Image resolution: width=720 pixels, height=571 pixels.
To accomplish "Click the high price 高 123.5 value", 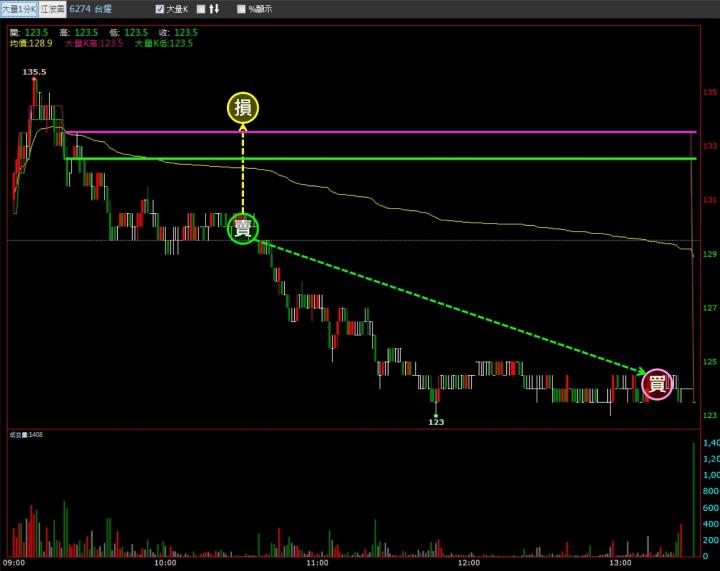I will click(x=86, y=33).
